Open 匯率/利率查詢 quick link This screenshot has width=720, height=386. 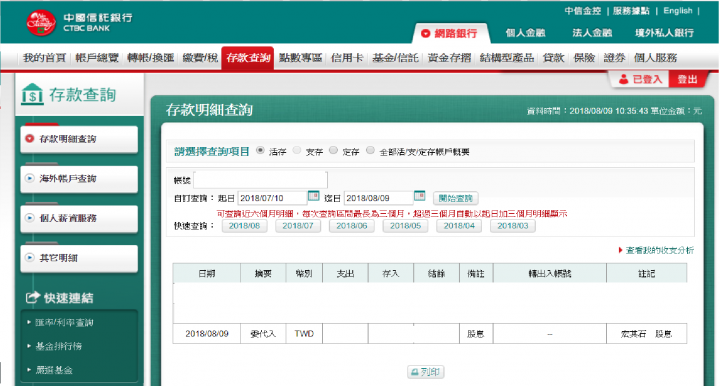tap(64, 323)
